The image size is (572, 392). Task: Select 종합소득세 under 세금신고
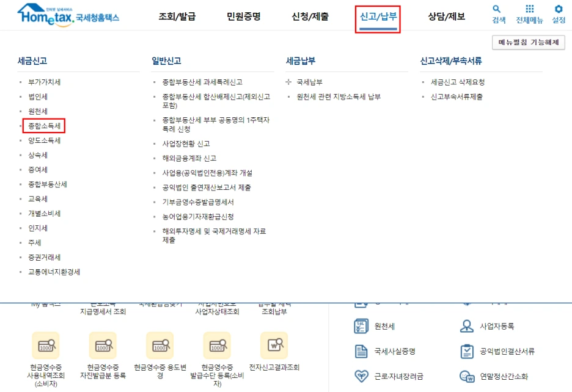point(45,125)
